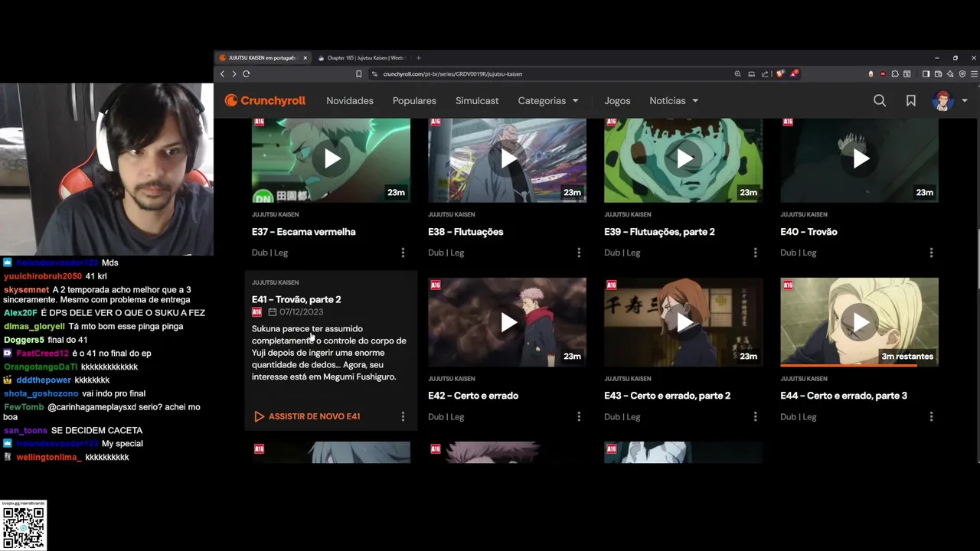Open Brave Rewards triangle icon
The width and height of the screenshot is (980, 551).
point(794,73)
